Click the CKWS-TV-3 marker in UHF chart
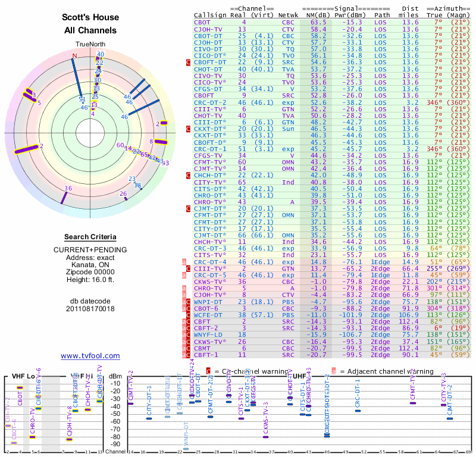This screenshot has width=476, height=457. (265, 437)
